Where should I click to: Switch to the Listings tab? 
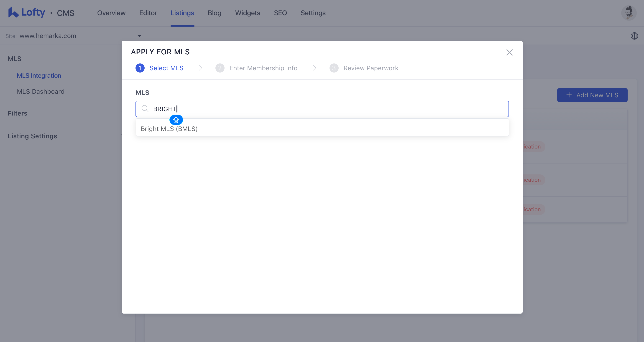(182, 13)
